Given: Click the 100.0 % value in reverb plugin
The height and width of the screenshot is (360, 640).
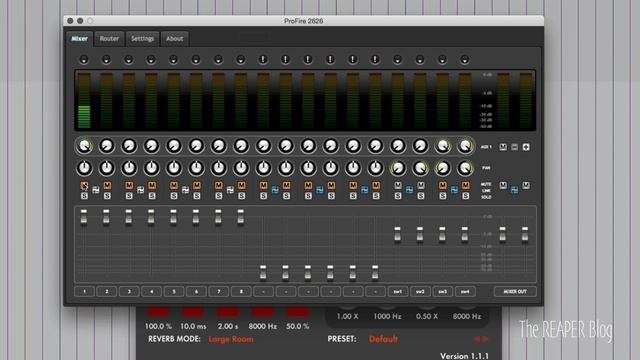Looking at the screenshot, I should click(158, 327).
